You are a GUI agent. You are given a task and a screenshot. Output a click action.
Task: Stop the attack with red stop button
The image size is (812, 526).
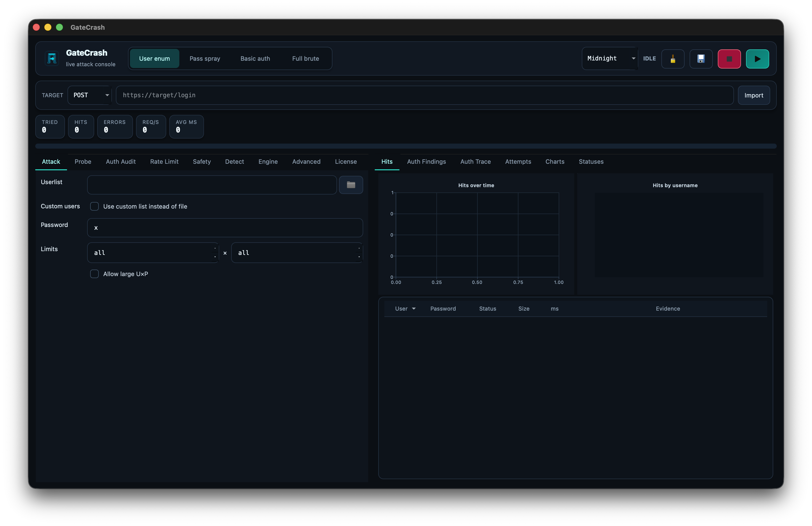729,59
